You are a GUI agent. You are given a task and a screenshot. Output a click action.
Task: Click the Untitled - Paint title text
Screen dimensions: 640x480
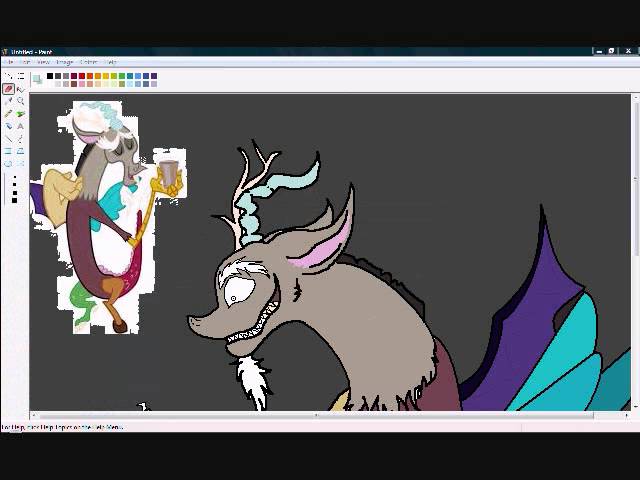31,52
